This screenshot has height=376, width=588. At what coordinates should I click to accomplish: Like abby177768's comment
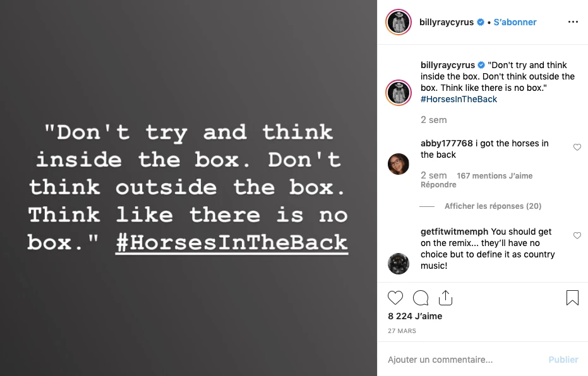[577, 147]
